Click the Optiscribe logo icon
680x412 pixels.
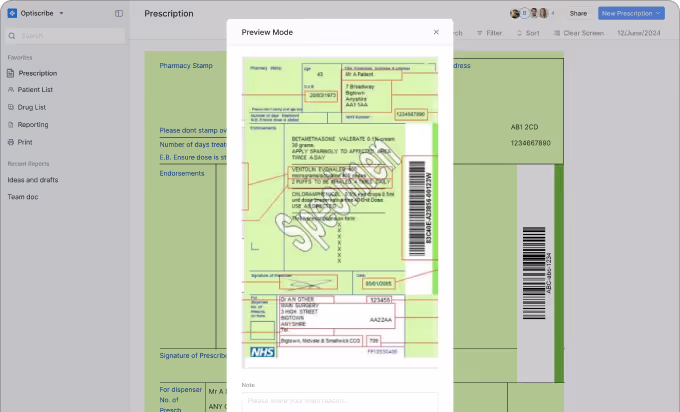click(x=12, y=13)
